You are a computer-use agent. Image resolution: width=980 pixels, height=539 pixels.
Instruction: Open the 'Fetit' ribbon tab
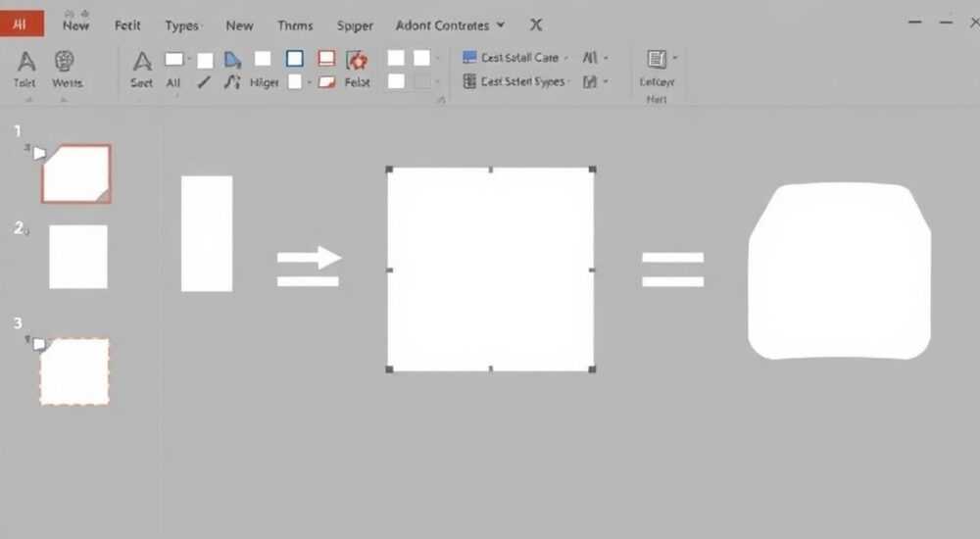(x=127, y=25)
